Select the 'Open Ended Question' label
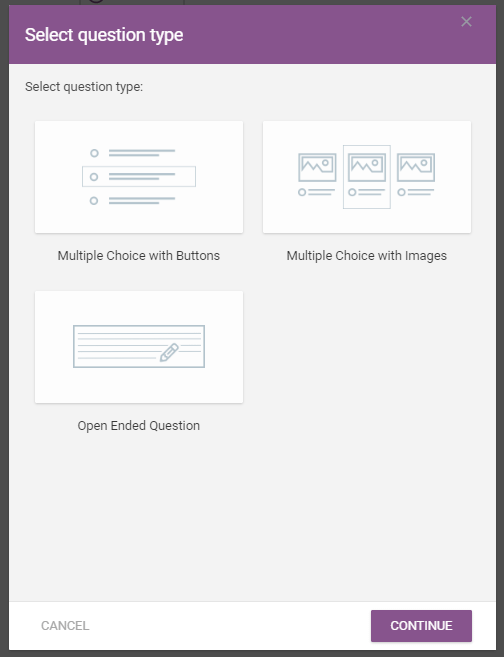 point(139,426)
